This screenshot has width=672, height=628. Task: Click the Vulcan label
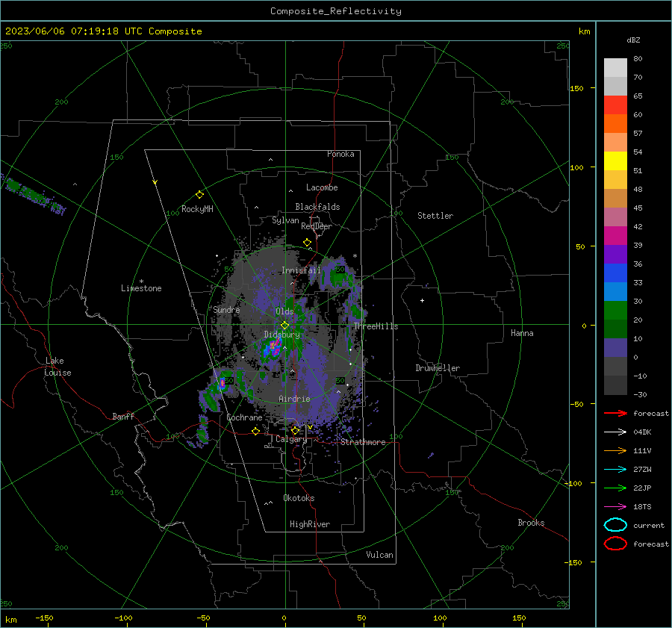click(379, 555)
